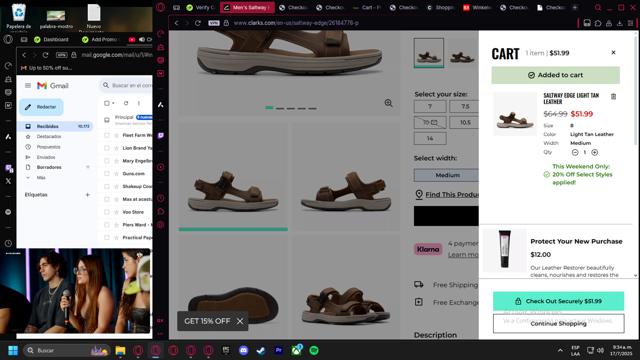The width and height of the screenshot is (640, 360).
Task: Open Leather Restorer product image
Action: [504, 250]
